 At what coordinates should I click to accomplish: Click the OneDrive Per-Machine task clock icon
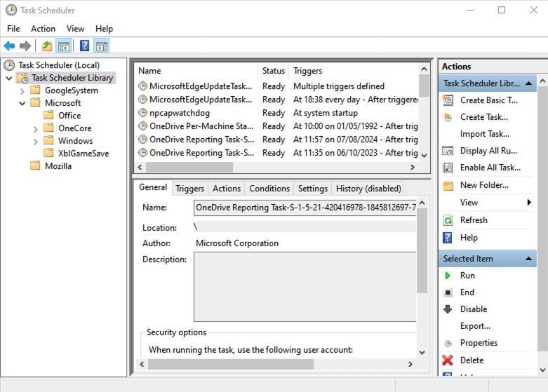[142, 126]
